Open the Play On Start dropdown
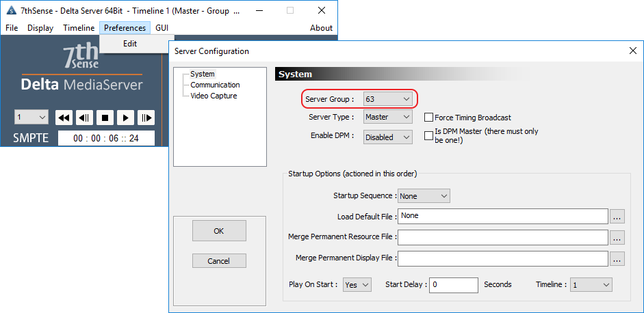The height and width of the screenshot is (313, 644). (357, 285)
